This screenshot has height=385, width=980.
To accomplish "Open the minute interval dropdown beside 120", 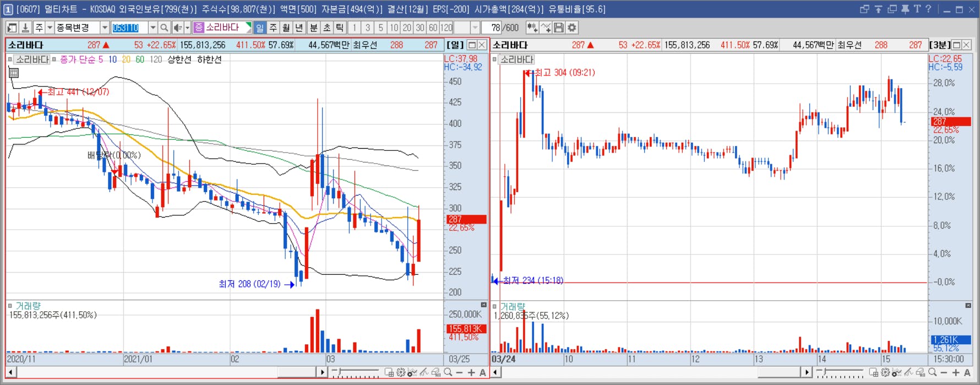I will point(475,28).
